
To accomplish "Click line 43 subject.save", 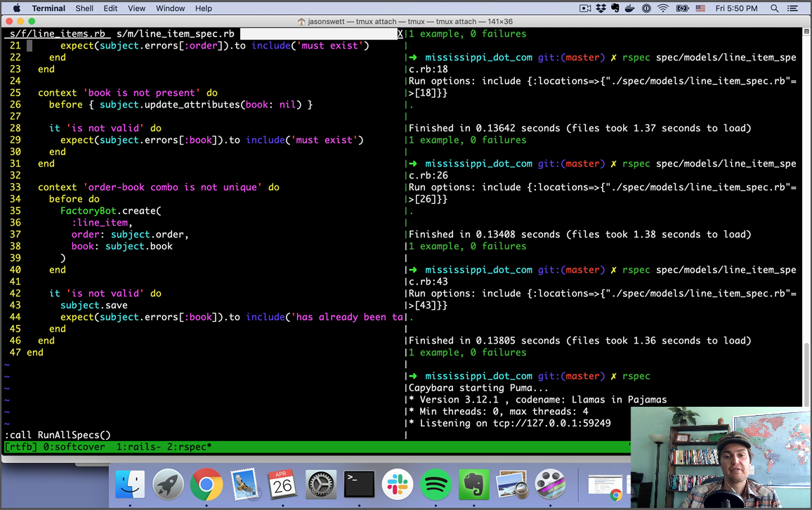I will point(93,305).
